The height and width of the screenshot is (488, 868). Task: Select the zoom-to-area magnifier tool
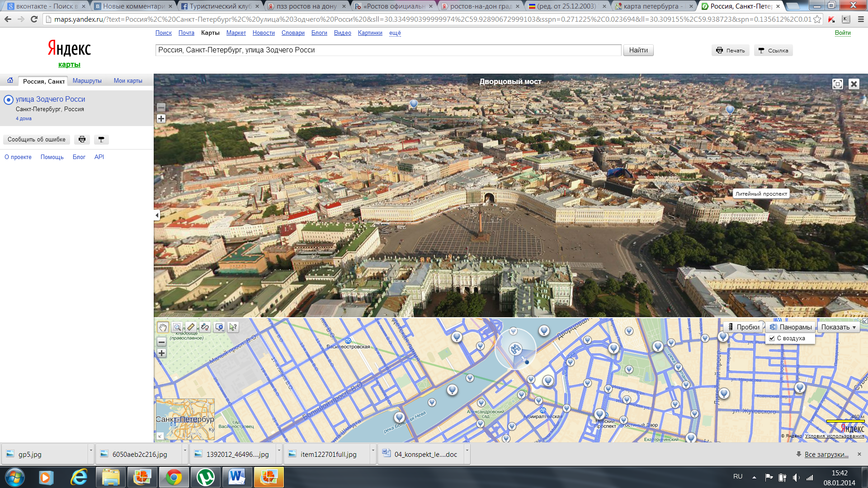[x=177, y=327]
